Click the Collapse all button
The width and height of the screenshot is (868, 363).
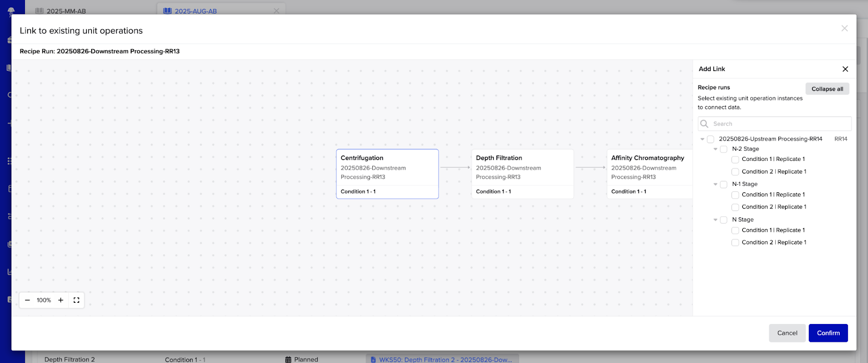pos(827,89)
